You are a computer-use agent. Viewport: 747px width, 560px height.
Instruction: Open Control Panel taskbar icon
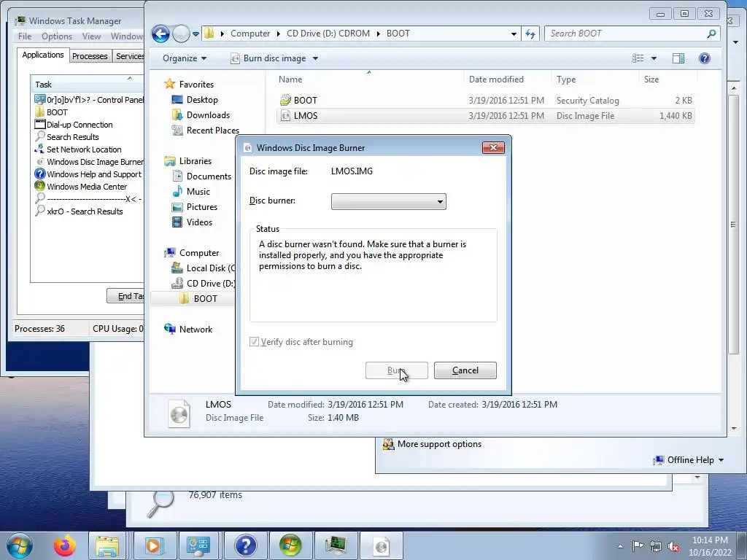(x=198, y=545)
